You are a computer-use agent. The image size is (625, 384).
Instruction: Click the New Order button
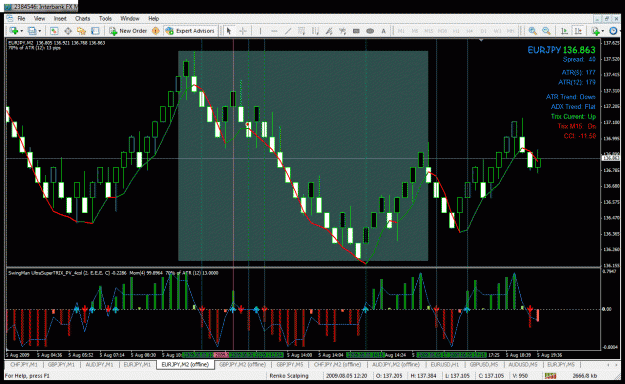128,31
